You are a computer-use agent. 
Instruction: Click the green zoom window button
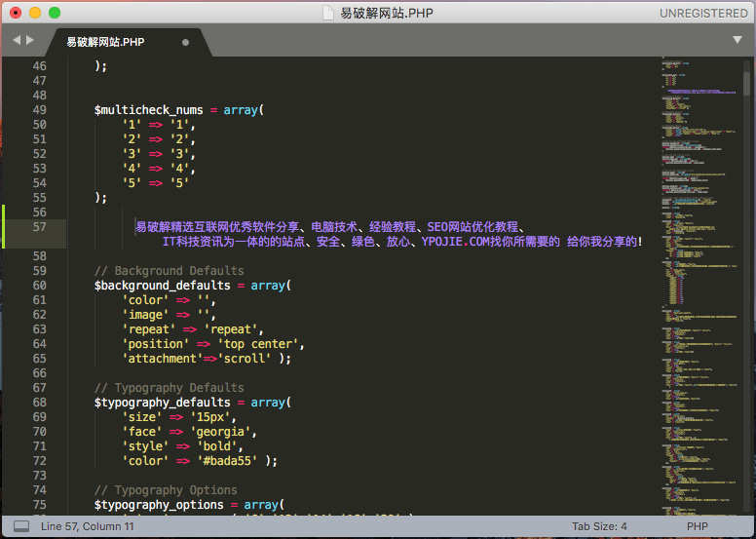pyautogui.click(x=54, y=13)
